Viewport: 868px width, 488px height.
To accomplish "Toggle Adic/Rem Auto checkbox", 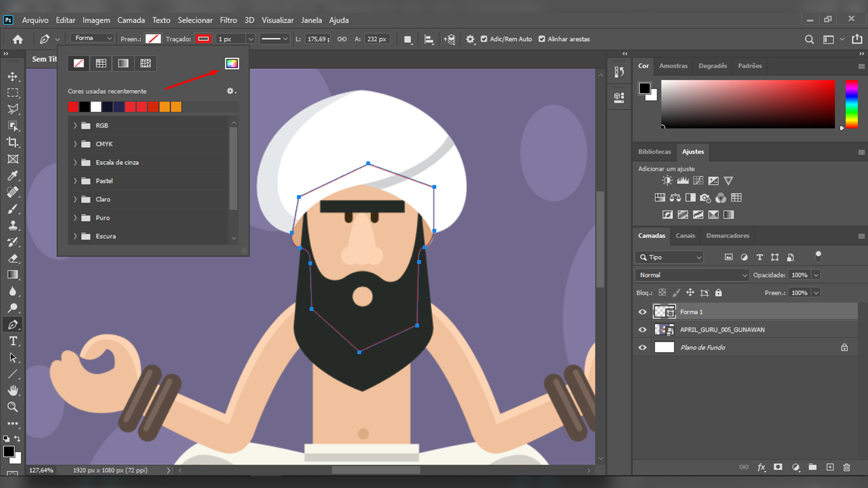I will (x=484, y=39).
